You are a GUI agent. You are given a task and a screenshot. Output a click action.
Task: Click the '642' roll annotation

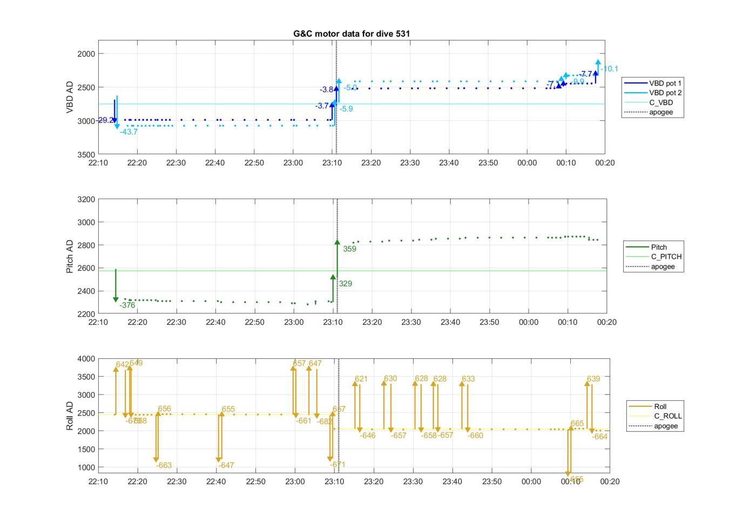(122, 364)
